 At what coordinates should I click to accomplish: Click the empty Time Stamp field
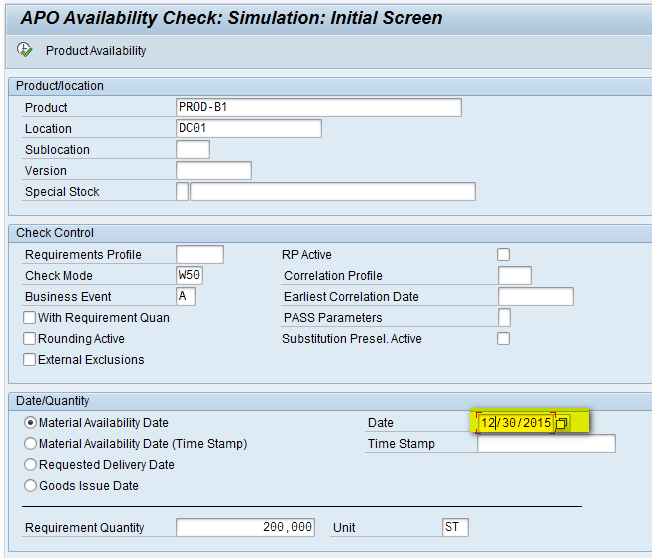pyautogui.click(x=546, y=444)
